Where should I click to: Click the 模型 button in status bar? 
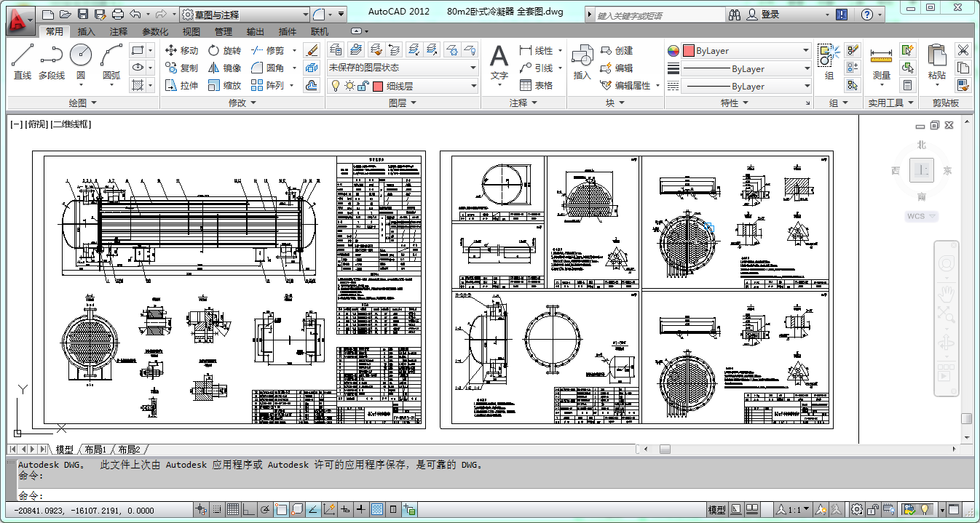[x=716, y=510]
